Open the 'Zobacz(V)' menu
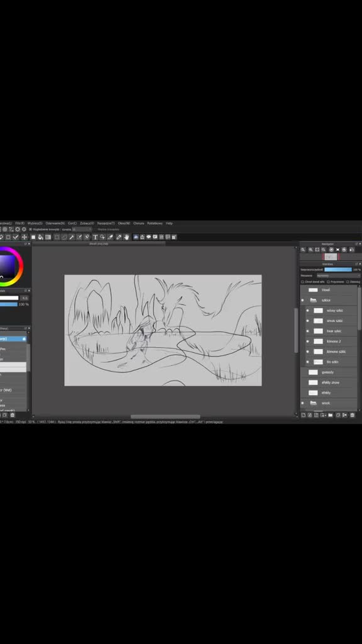 pos(87,223)
